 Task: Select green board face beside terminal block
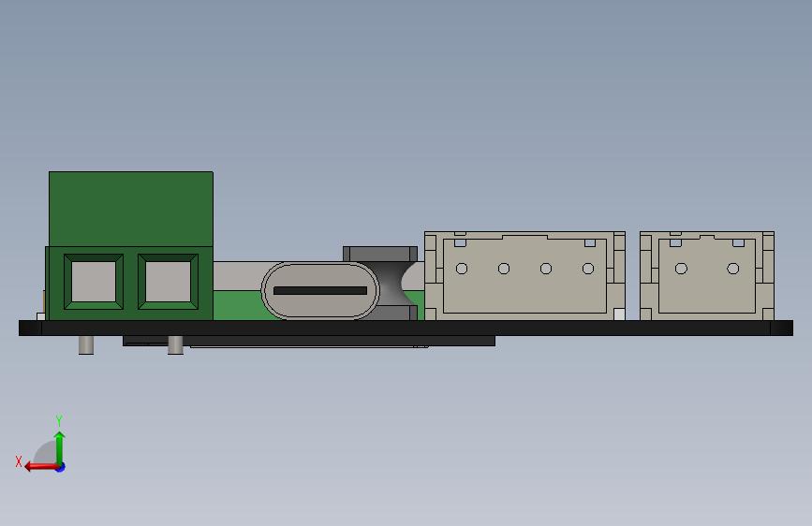pos(237,305)
